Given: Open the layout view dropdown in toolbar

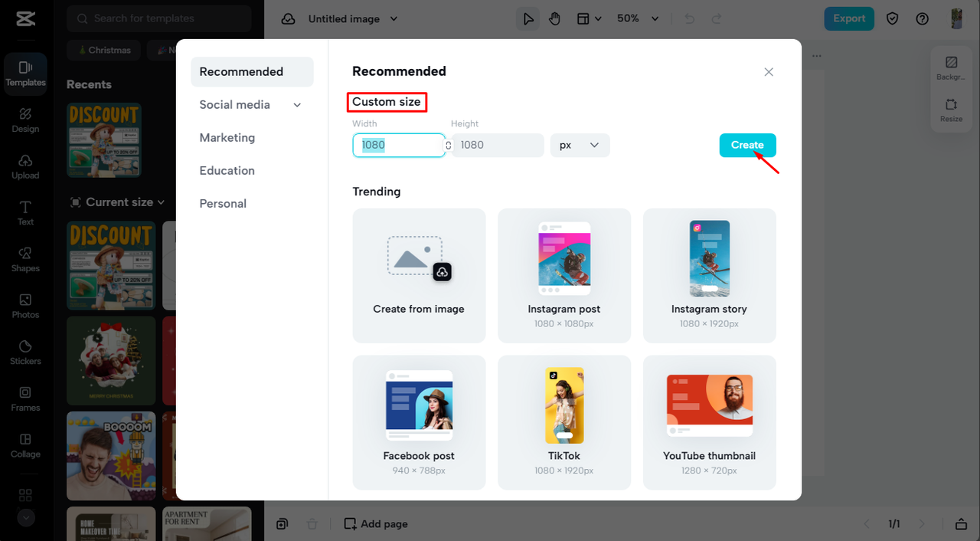Looking at the screenshot, I should click(588, 18).
